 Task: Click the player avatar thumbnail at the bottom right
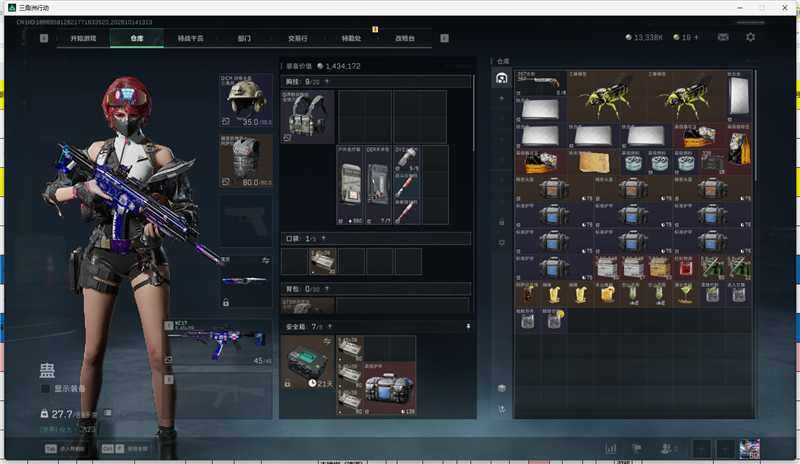(x=749, y=449)
